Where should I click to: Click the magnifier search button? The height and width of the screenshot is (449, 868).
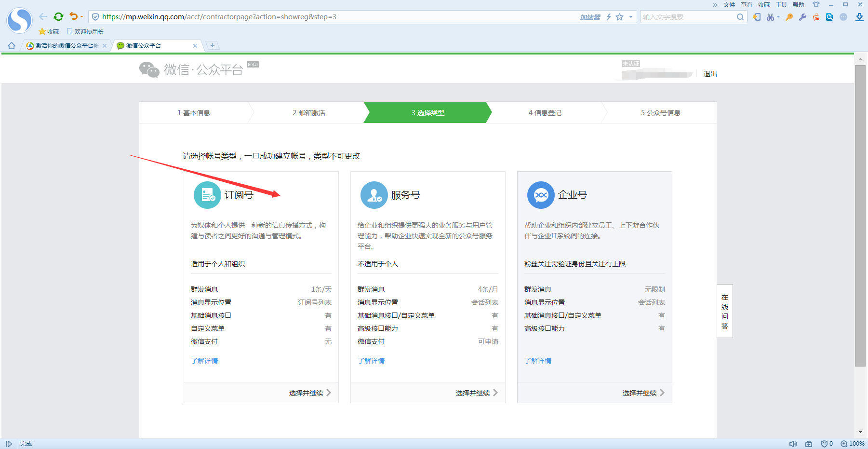tap(740, 17)
